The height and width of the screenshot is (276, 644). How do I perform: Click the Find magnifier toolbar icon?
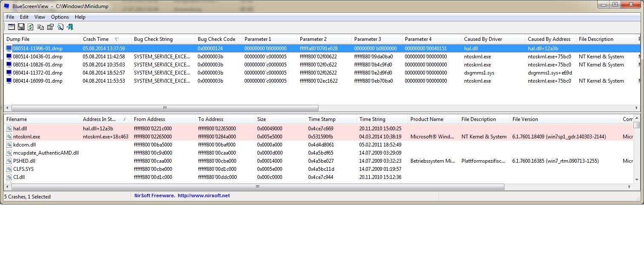pos(60,27)
